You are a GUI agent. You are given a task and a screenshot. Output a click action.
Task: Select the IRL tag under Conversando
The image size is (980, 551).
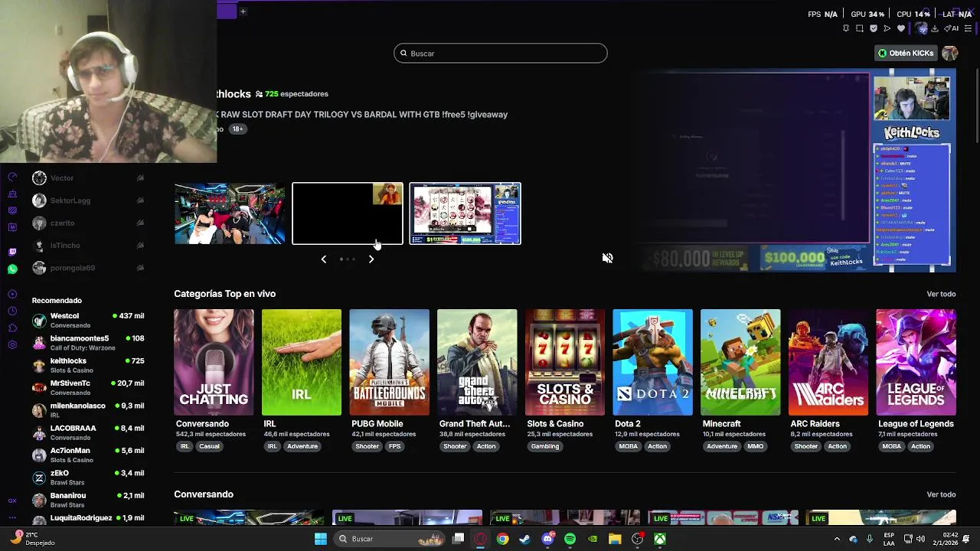(185, 446)
